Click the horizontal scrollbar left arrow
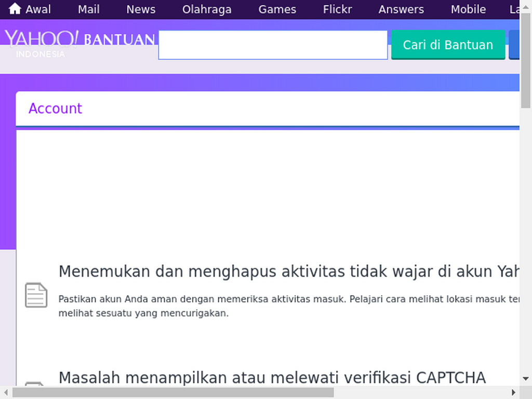This screenshot has width=532, height=399. click(6, 392)
